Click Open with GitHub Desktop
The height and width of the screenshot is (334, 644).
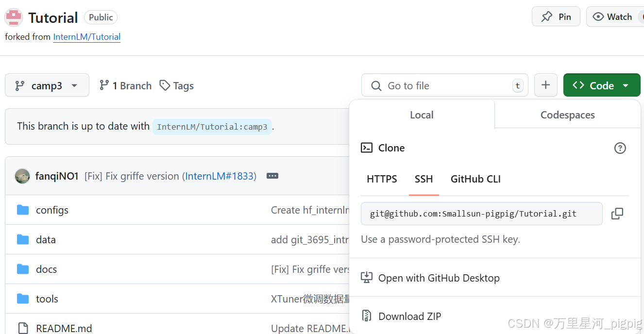(x=439, y=278)
